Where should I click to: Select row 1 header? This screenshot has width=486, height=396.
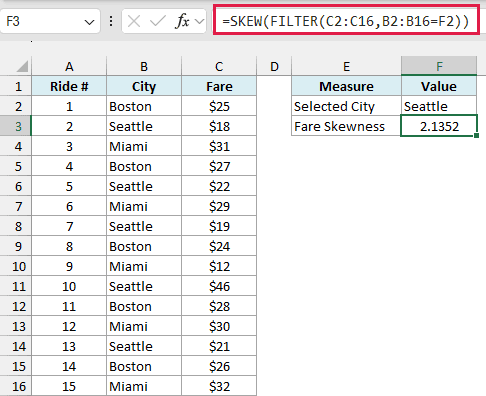point(16,86)
